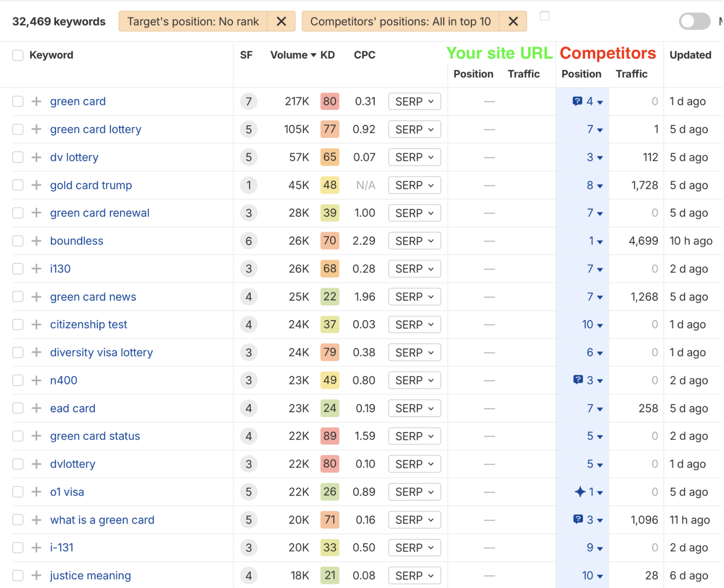This screenshot has height=588, width=724.
Task: Sort by the KD column header
Action: coord(327,55)
